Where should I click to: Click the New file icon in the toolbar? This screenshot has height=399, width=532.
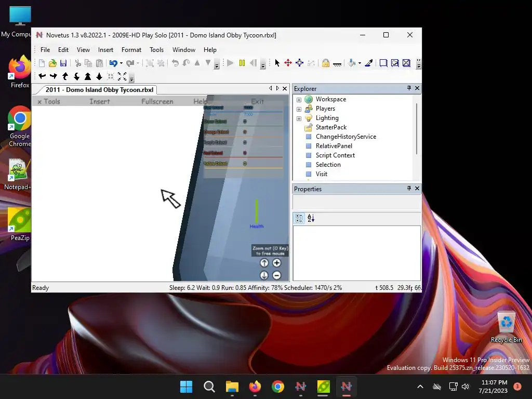point(42,63)
